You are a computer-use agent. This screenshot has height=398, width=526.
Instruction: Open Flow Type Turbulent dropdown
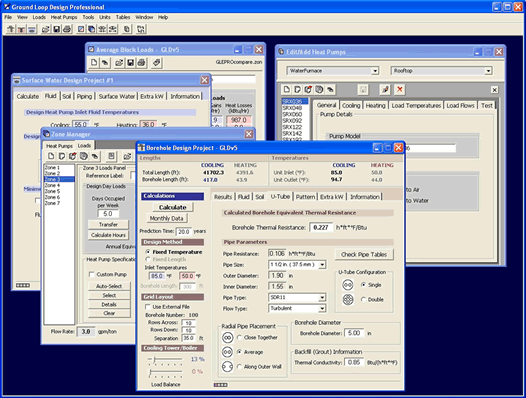(x=322, y=308)
